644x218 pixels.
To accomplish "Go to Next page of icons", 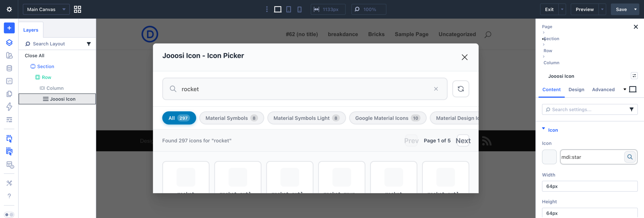I will (463, 140).
